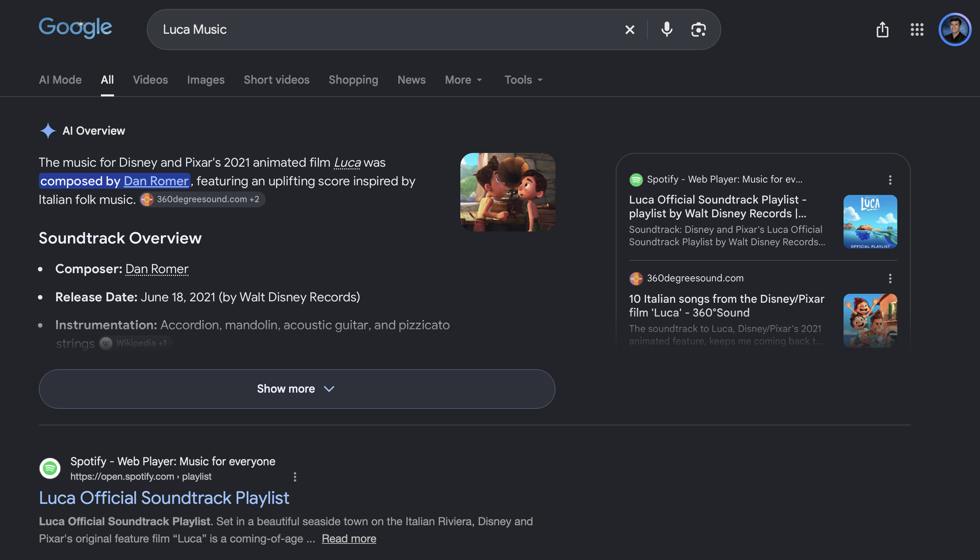Open options for Spotify sidebar source card

click(x=890, y=180)
